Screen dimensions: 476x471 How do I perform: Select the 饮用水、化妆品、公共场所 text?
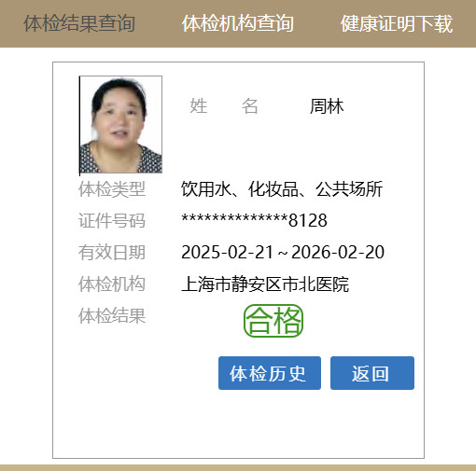(282, 189)
